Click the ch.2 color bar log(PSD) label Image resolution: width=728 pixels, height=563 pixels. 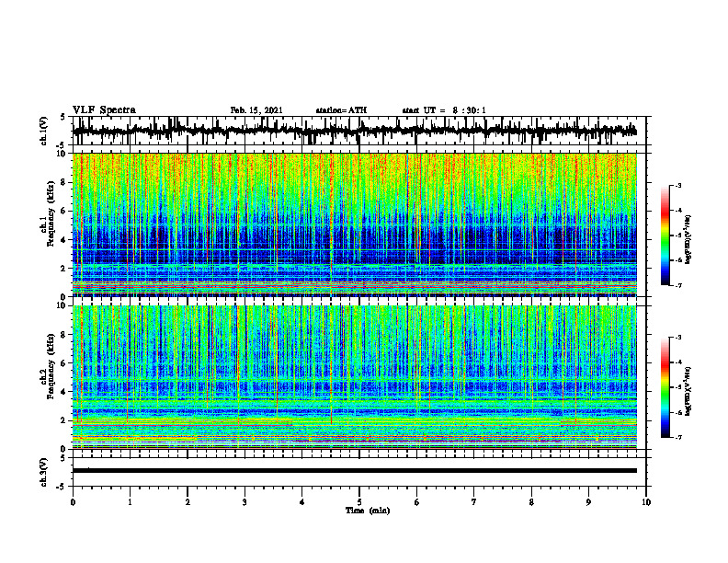[x=688, y=390]
